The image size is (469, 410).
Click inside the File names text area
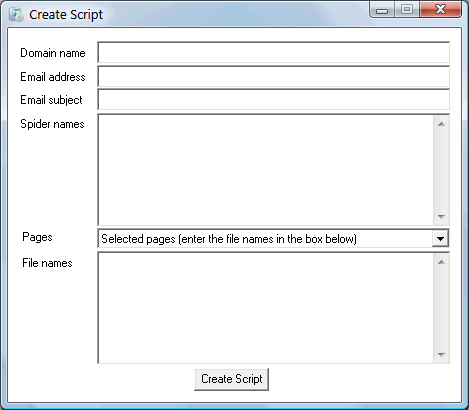[x=266, y=308]
